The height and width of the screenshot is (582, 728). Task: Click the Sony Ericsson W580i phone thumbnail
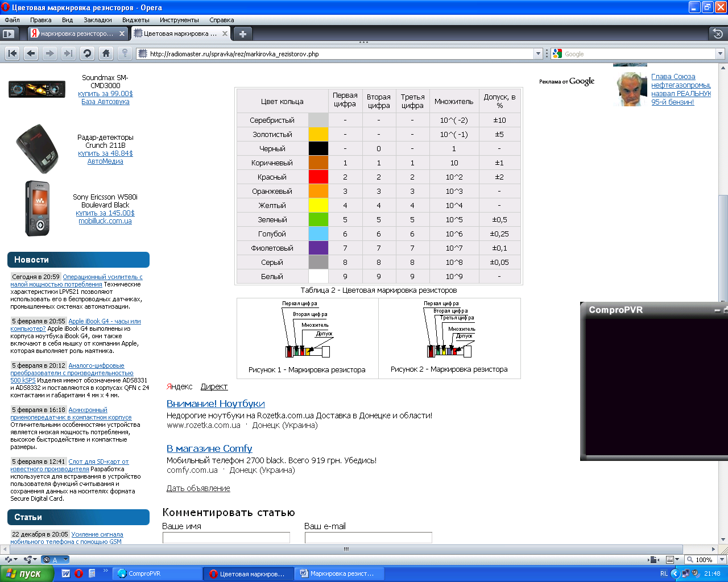click(x=38, y=209)
